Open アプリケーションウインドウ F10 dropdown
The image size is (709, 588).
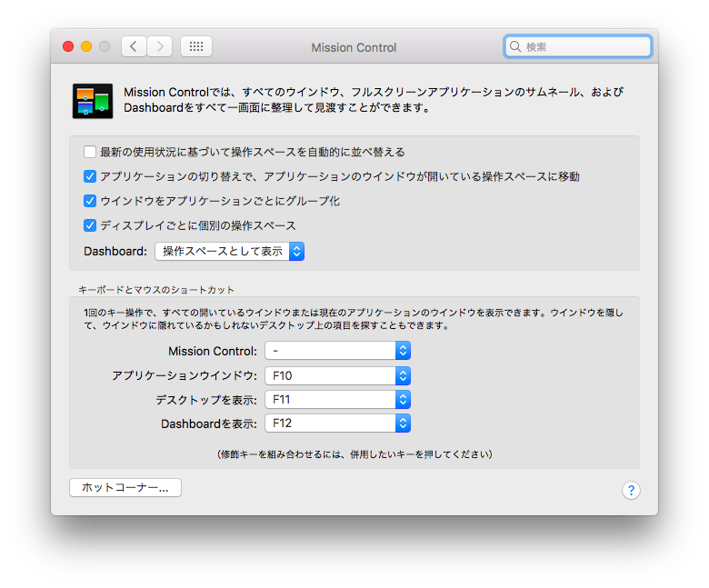coord(338,375)
